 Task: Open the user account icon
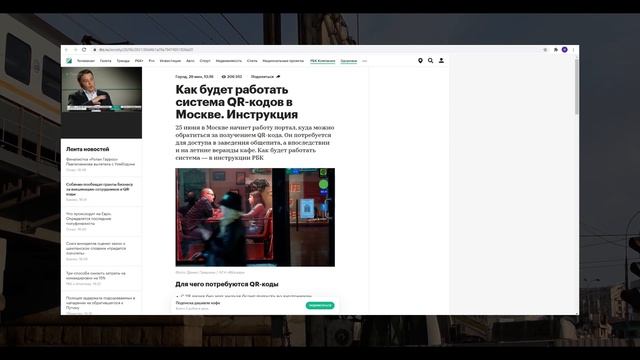[x=441, y=61]
